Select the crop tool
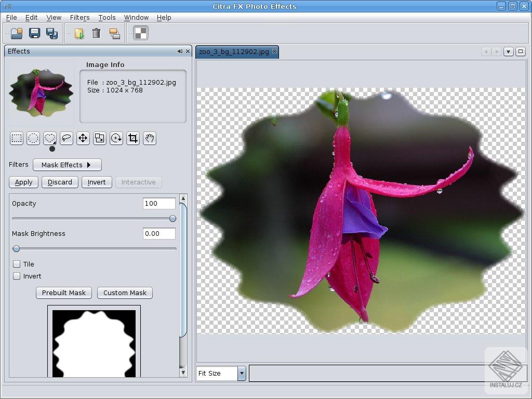The height and width of the screenshot is (399, 532). click(x=132, y=138)
